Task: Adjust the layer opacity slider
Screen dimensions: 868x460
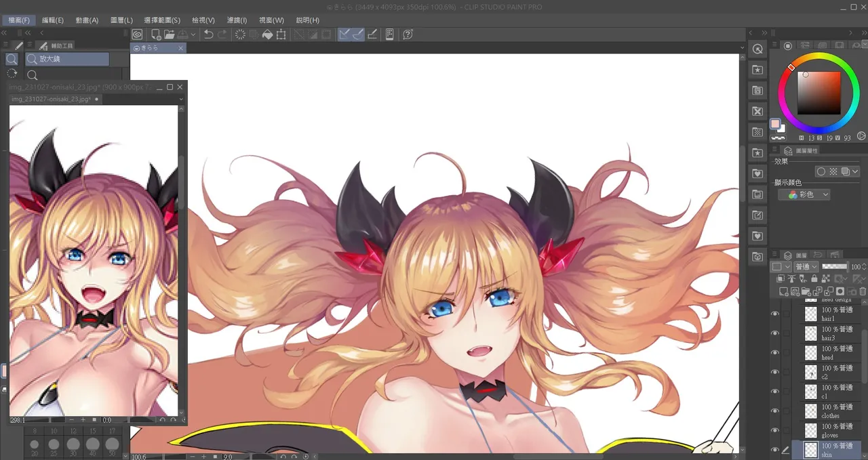Action: tap(835, 267)
